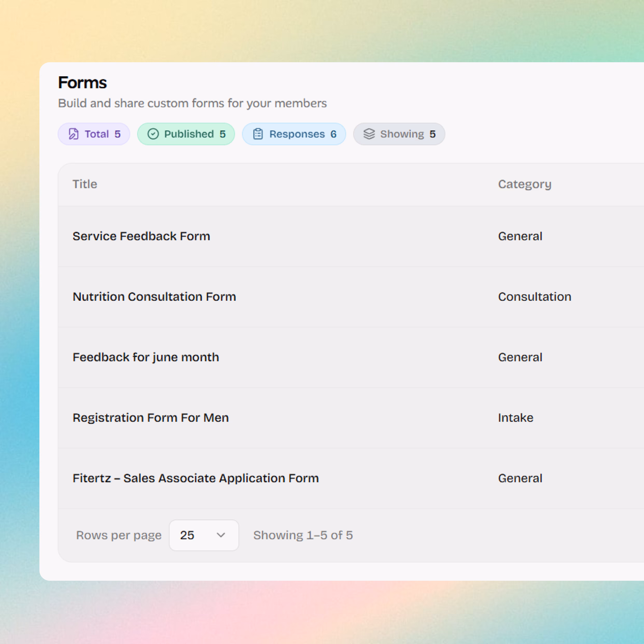The image size is (644, 644).
Task: Click the Intake category cell
Action: pos(516,418)
